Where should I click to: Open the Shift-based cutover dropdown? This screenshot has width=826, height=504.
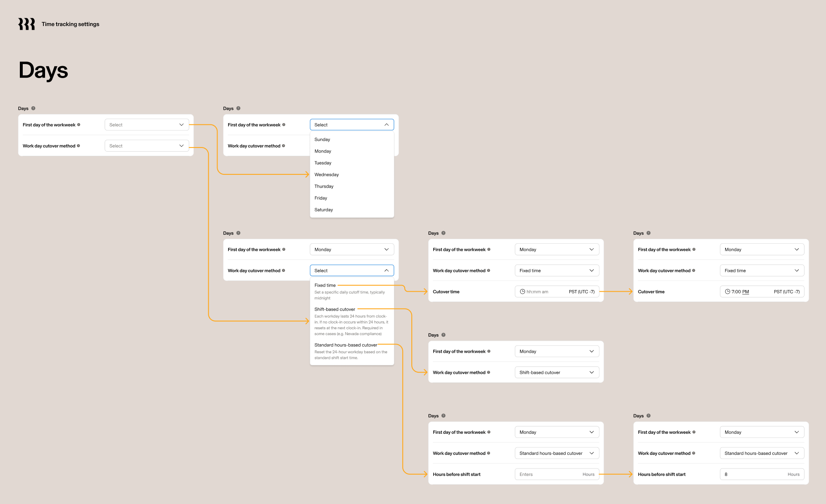point(557,373)
